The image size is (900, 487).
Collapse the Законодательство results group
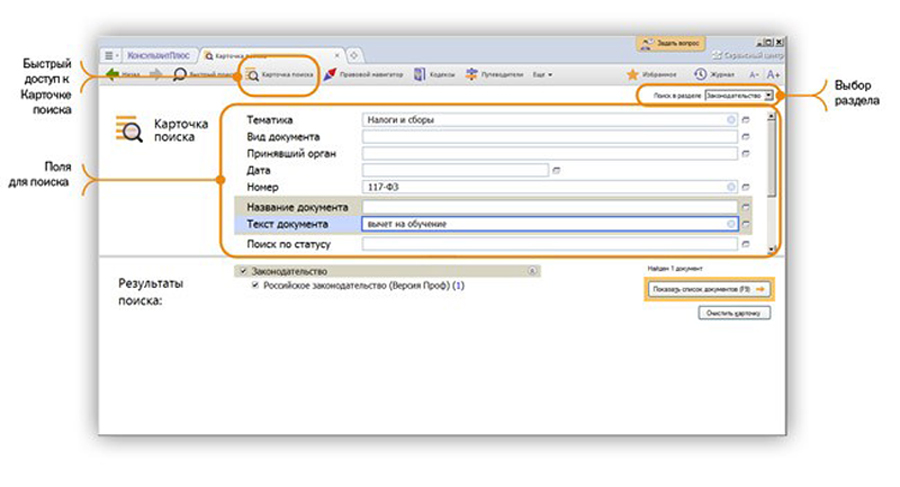532,271
